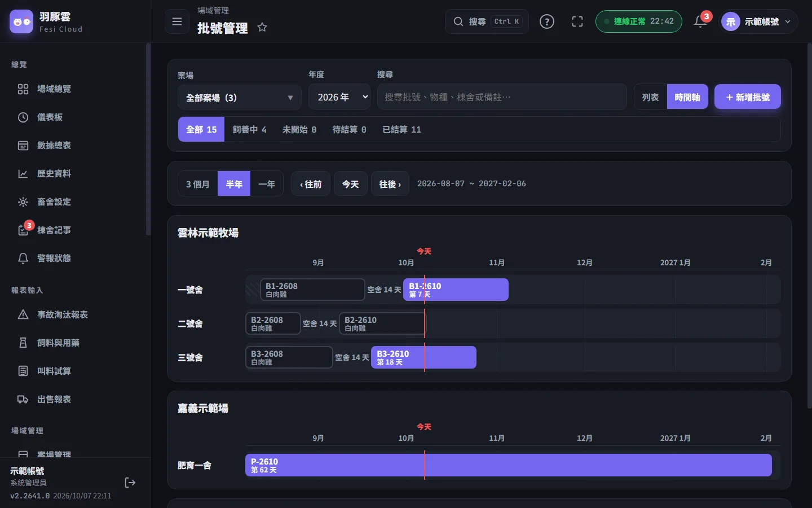
Task: Select the 全部 15 filter tab
Action: point(201,129)
